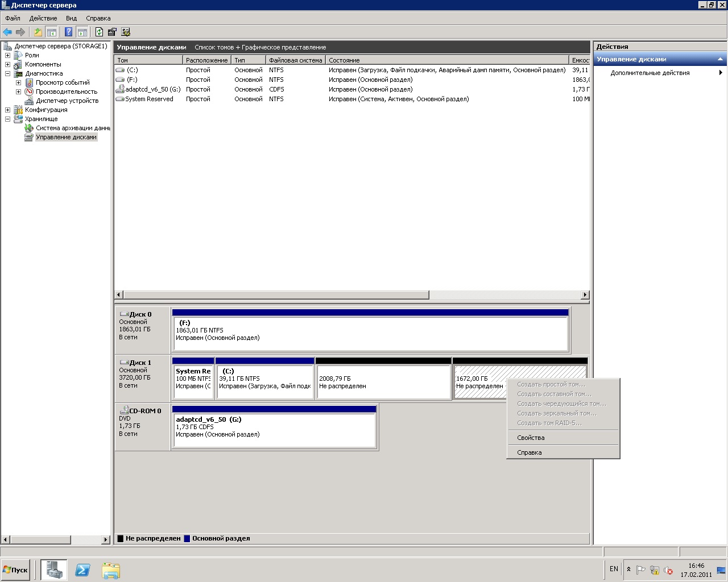Select the (F:) 1863,01 ГБ NTFS partition block
The height and width of the screenshot is (582, 728).
tap(370, 330)
